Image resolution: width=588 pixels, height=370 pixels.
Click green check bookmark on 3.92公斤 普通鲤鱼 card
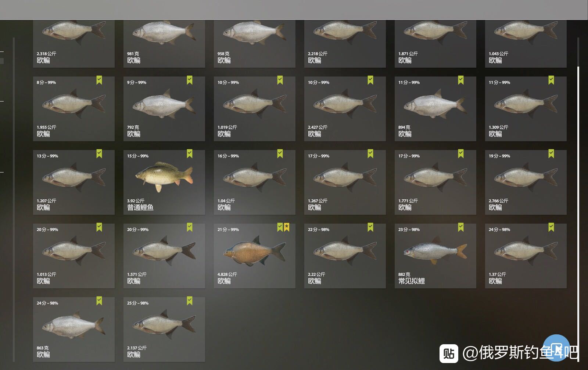pyautogui.click(x=190, y=154)
